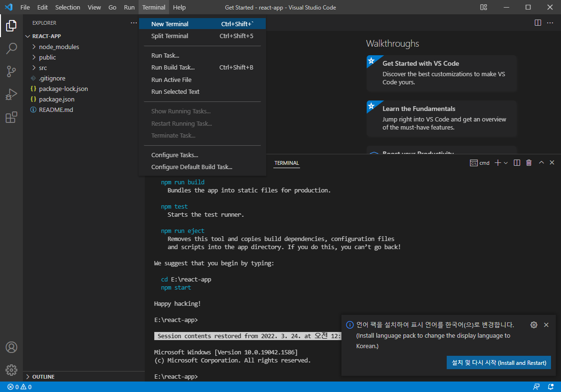Click 'npm start' text in terminal

point(176,288)
